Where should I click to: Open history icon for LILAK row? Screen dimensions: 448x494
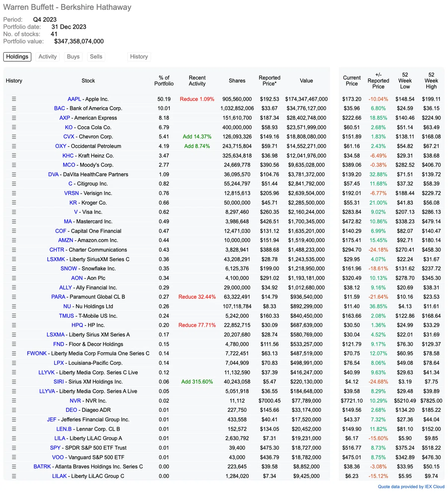[14, 476]
